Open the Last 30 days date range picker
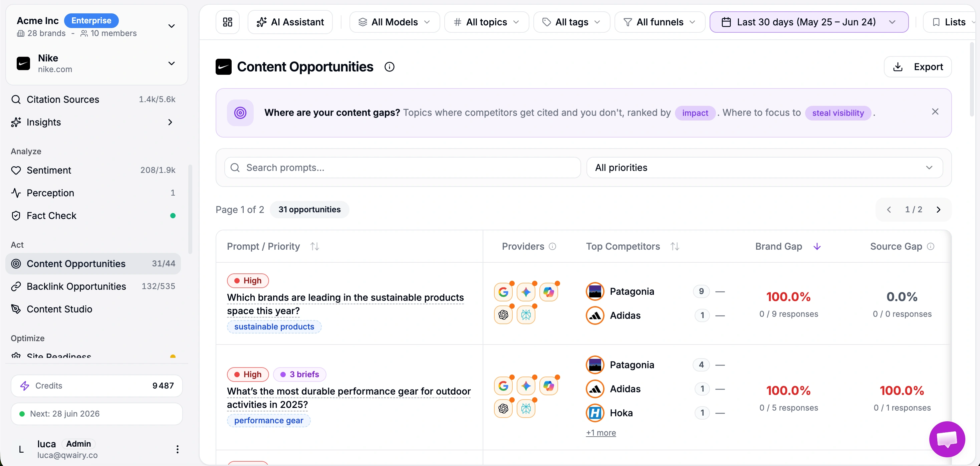Screen dimensions: 980x466 point(809,22)
